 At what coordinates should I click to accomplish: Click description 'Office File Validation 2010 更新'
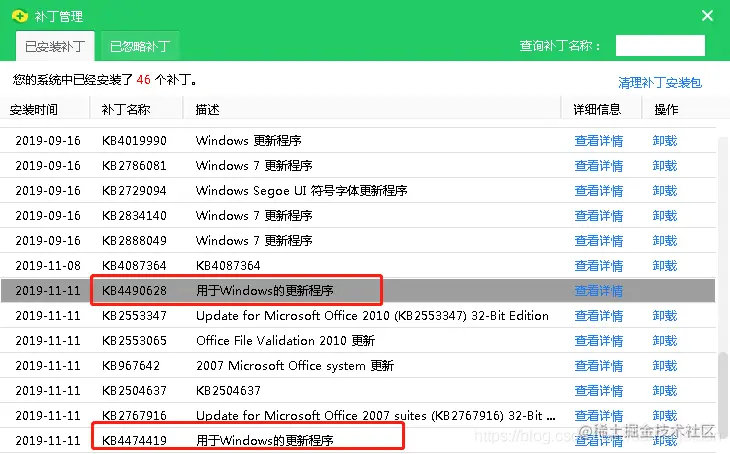(x=285, y=341)
